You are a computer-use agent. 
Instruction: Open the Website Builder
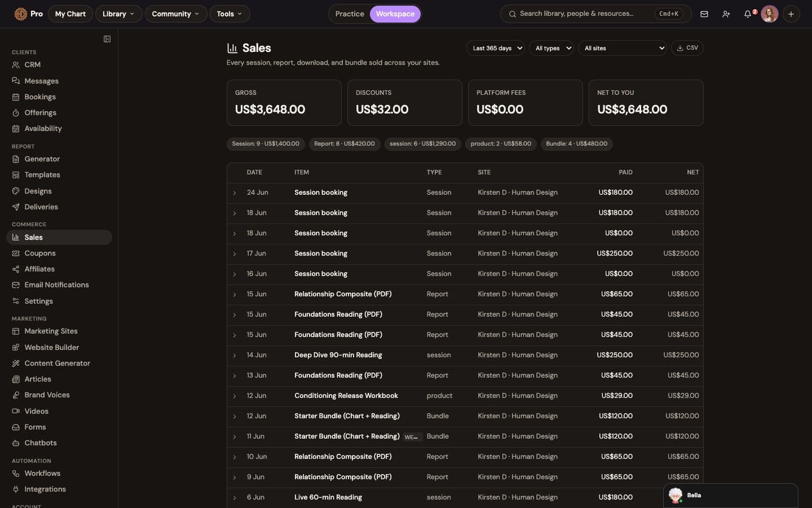tap(59, 347)
